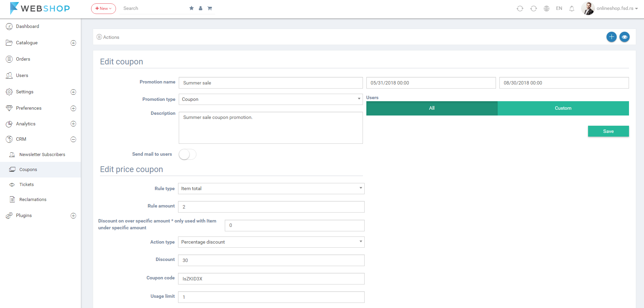Click the Dashboard gauge icon
This screenshot has height=308, width=644.
click(x=9, y=26)
